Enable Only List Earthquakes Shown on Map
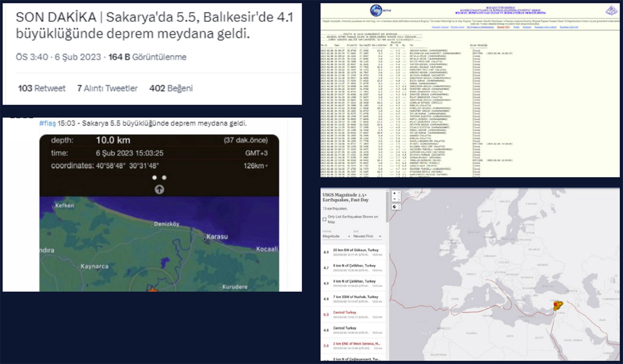The height and width of the screenshot is (364, 623). [x=325, y=219]
